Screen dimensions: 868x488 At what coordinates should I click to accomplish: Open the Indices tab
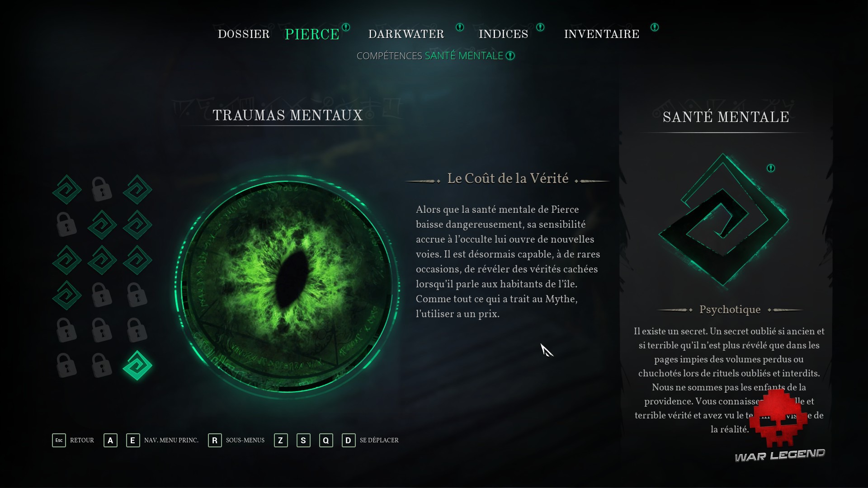click(x=503, y=34)
